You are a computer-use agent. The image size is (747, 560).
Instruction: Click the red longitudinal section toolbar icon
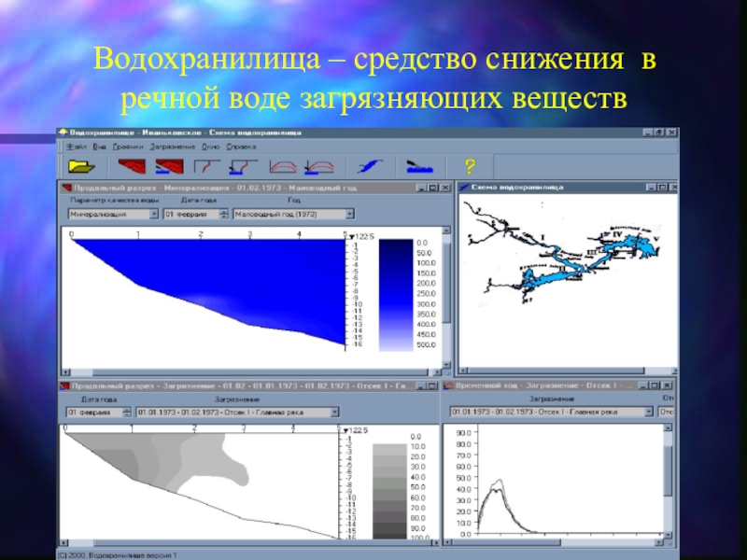(132, 167)
